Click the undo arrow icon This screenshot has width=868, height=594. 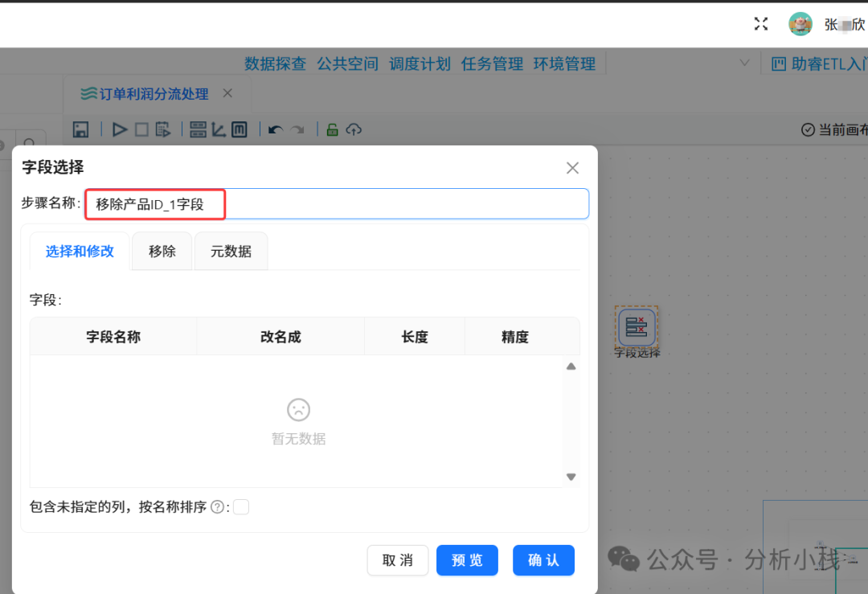276,129
